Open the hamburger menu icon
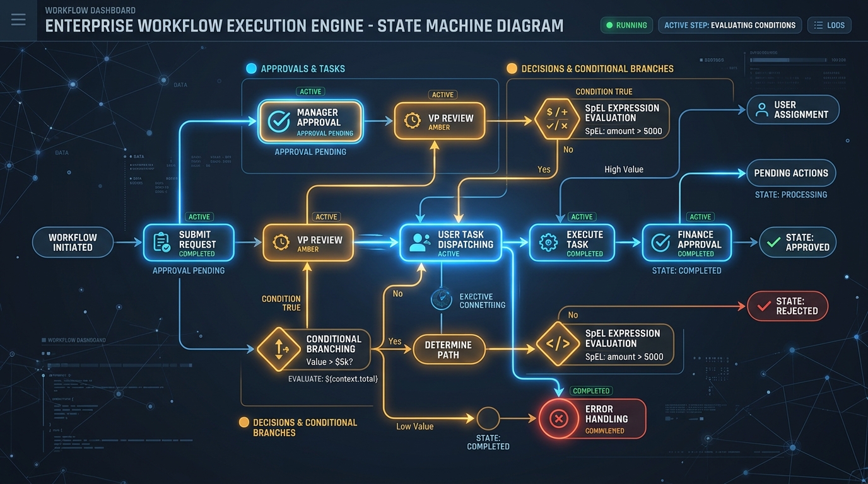868x484 pixels. point(18,20)
